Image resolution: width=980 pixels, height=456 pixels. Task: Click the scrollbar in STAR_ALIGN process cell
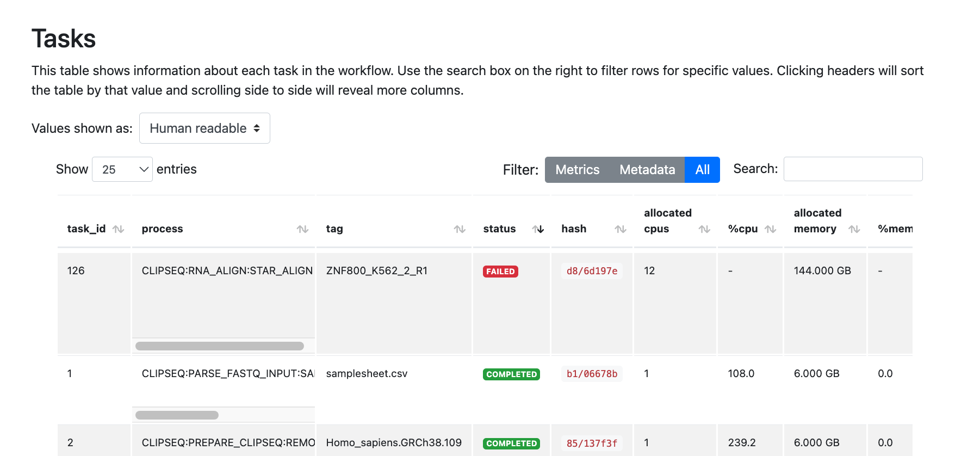click(x=220, y=346)
